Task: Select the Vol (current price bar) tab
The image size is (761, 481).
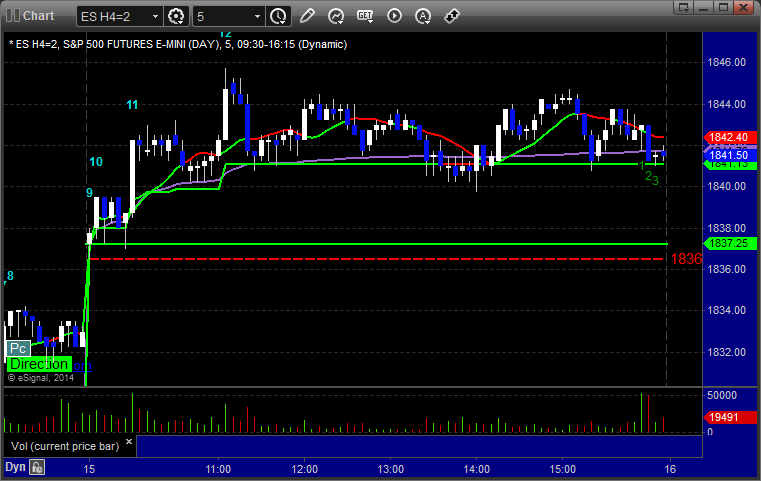Action: (65, 446)
